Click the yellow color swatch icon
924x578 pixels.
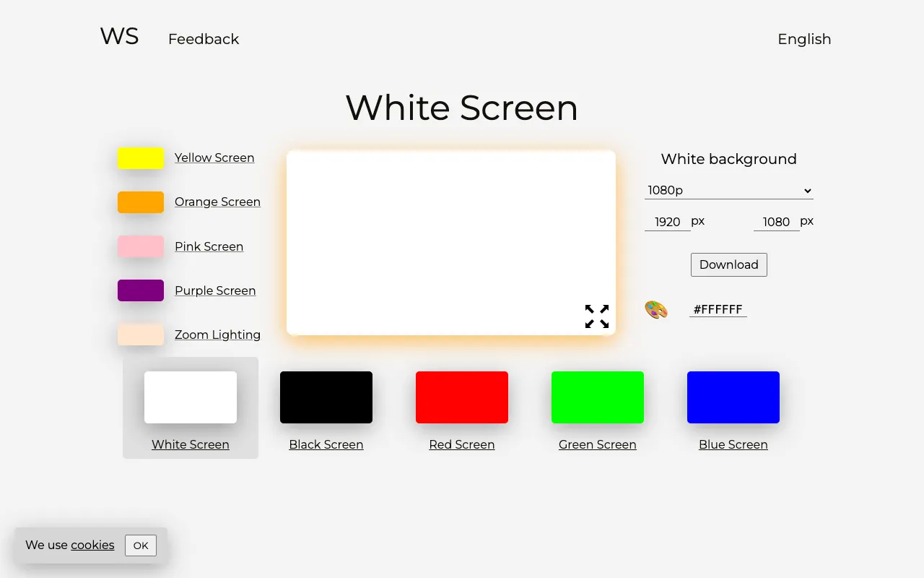[x=140, y=158]
